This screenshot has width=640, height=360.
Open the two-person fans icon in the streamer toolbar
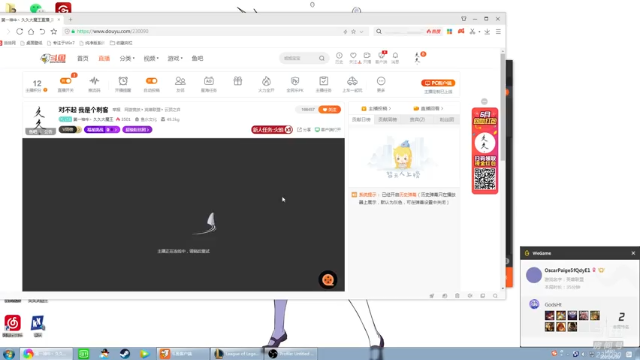[x=180, y=81]
